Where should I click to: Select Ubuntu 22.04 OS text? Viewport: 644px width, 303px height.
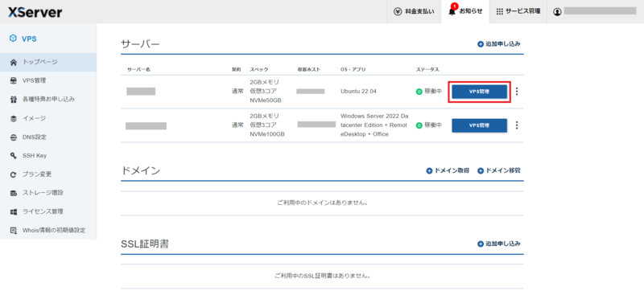[358, 92]
